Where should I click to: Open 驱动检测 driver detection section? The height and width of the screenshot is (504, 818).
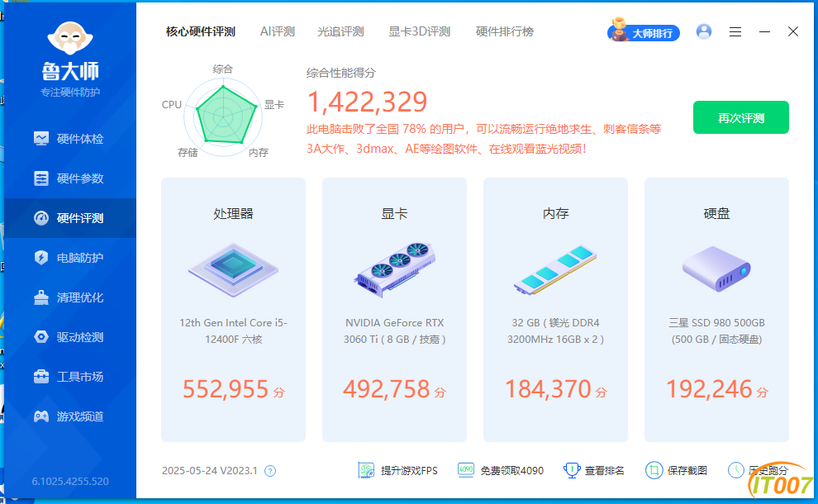pos(70,337)
